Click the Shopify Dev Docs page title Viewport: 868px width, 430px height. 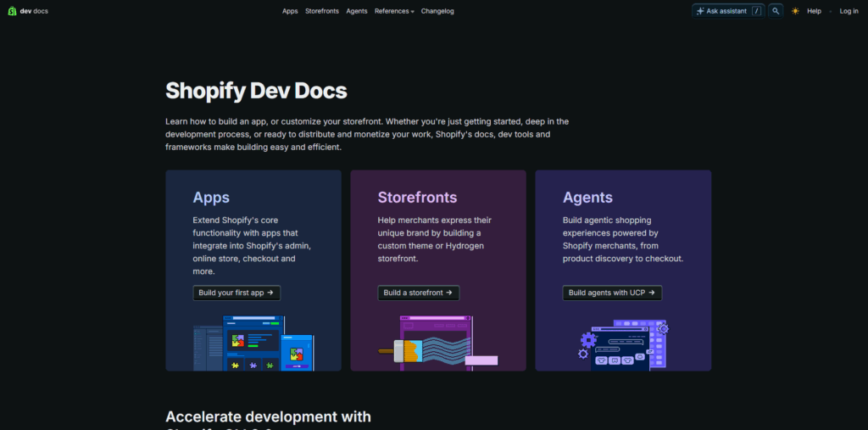tap(256, 91)
